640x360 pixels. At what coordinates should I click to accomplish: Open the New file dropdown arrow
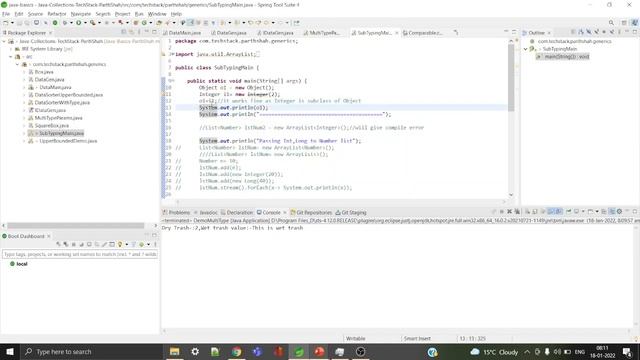pyautogui.click(x=12, y=23)
